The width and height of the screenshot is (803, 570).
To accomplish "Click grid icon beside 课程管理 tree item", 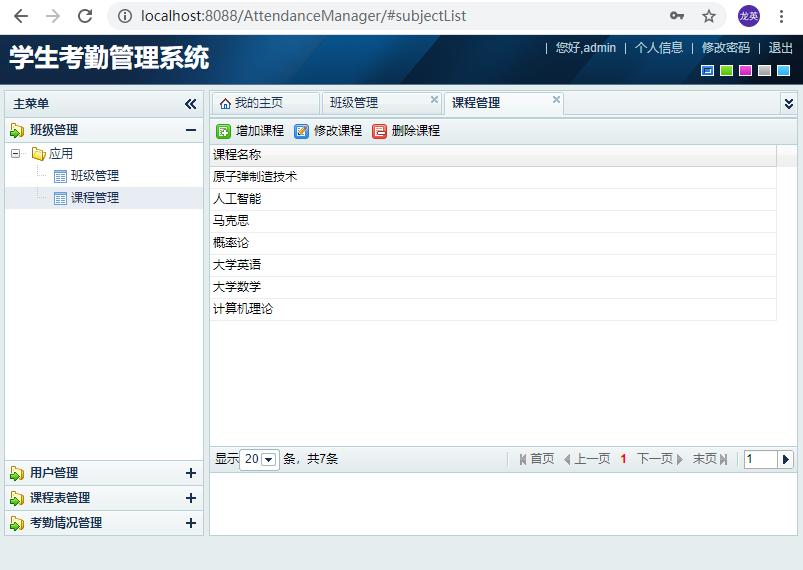I will 60,198.
